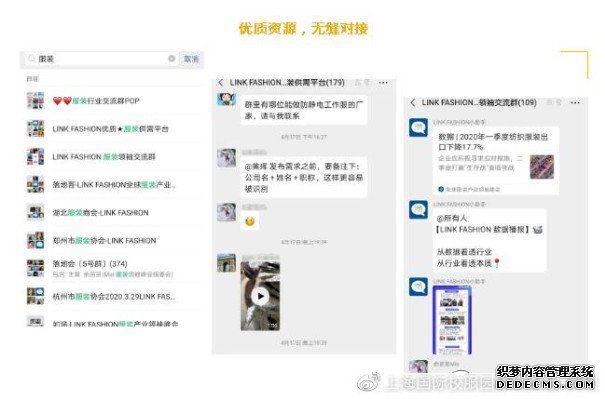The width and height of the screenshot is (605, 399).
Task: Open the long poster image message
Action: [x=452, y=320]
